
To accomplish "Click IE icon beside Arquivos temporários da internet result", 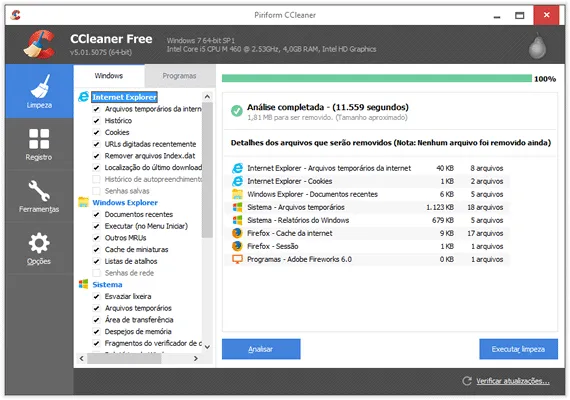I will 237,168.
